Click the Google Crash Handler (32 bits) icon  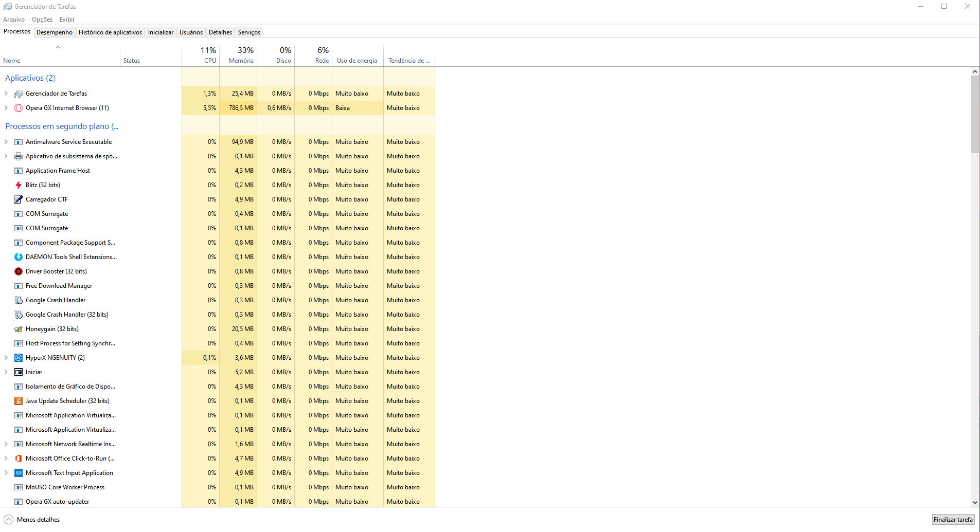pos(19,315)
